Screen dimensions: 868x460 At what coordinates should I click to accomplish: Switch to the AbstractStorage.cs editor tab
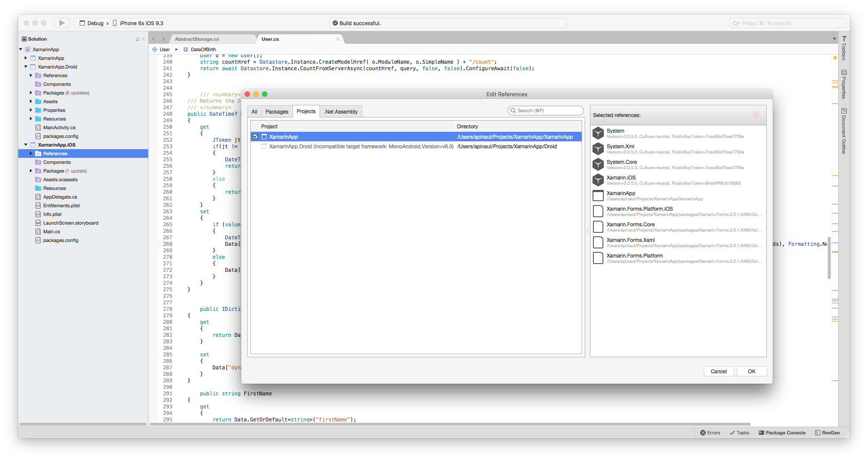coord(197,39)
